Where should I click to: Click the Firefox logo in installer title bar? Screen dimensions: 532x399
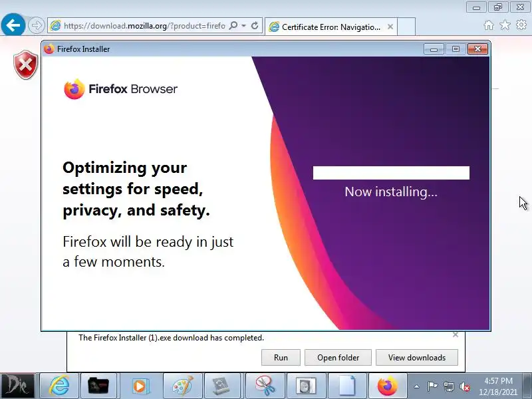pos(49,49)
